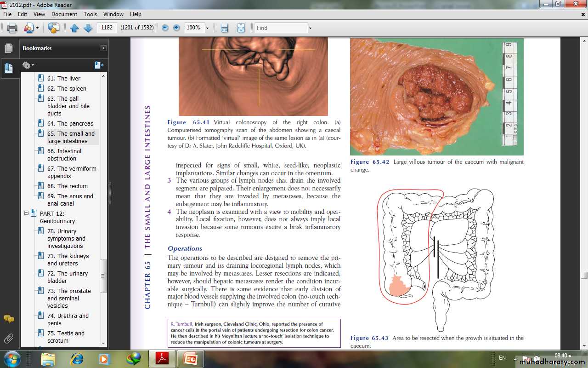588x368 pixels.
Task: Open bookmarks options gear dropdown
Action: (x=28, y=65)
